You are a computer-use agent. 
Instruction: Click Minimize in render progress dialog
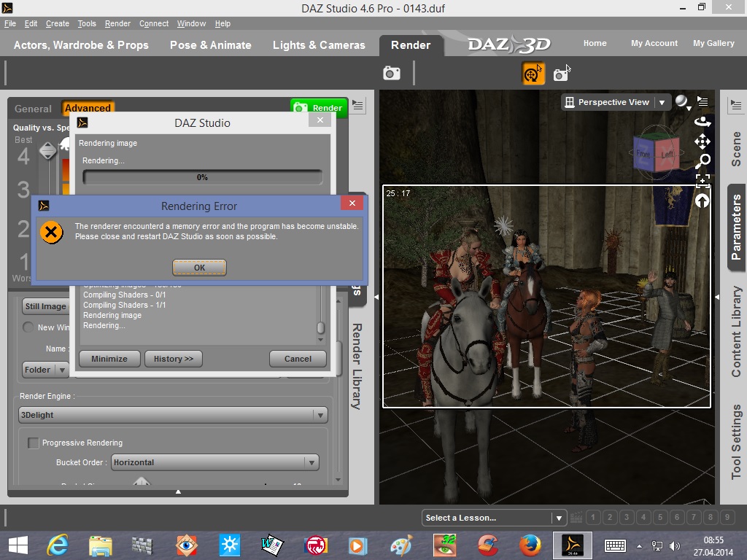[109, 359]
